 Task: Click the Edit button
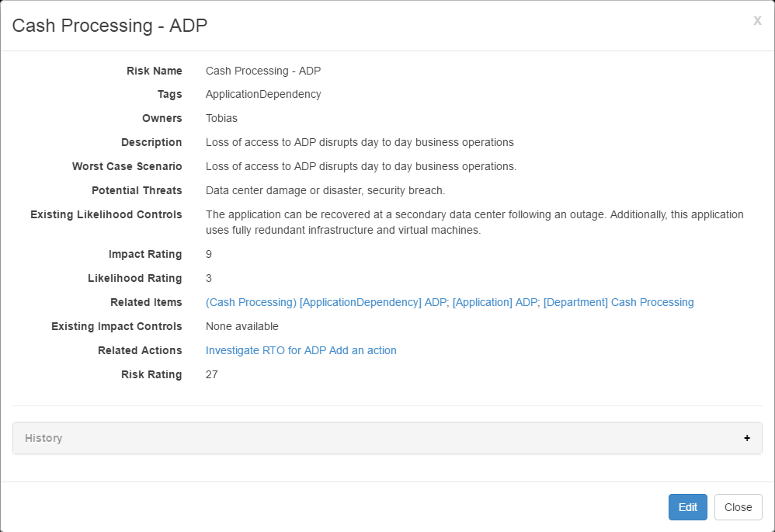point(687,507)
